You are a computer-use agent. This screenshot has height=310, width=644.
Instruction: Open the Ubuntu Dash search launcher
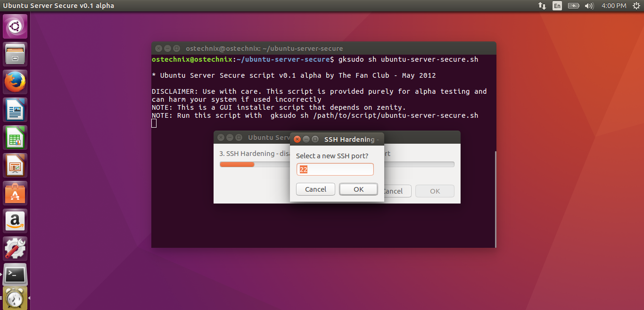(x=16, y=26)
